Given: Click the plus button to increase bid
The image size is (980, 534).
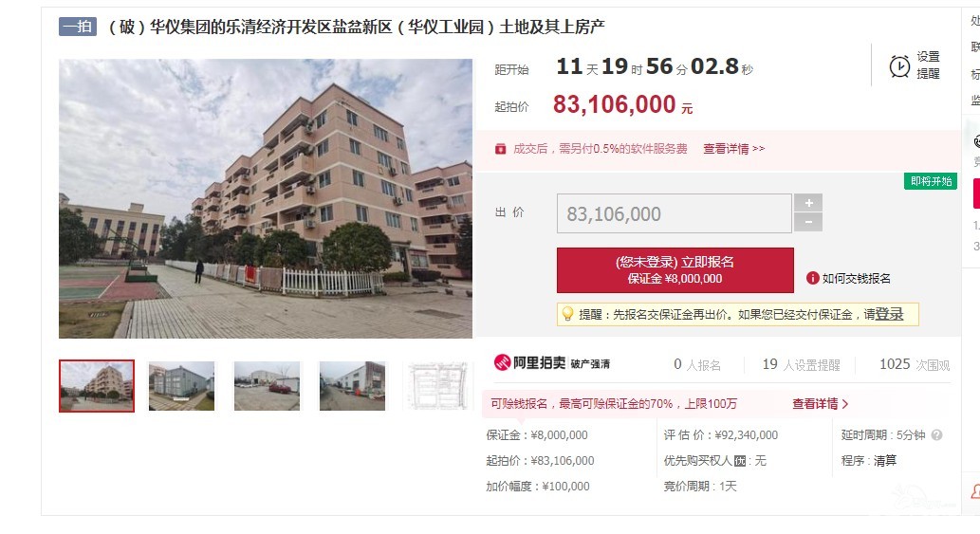Looking at the screenshot, I should point(808,203).
